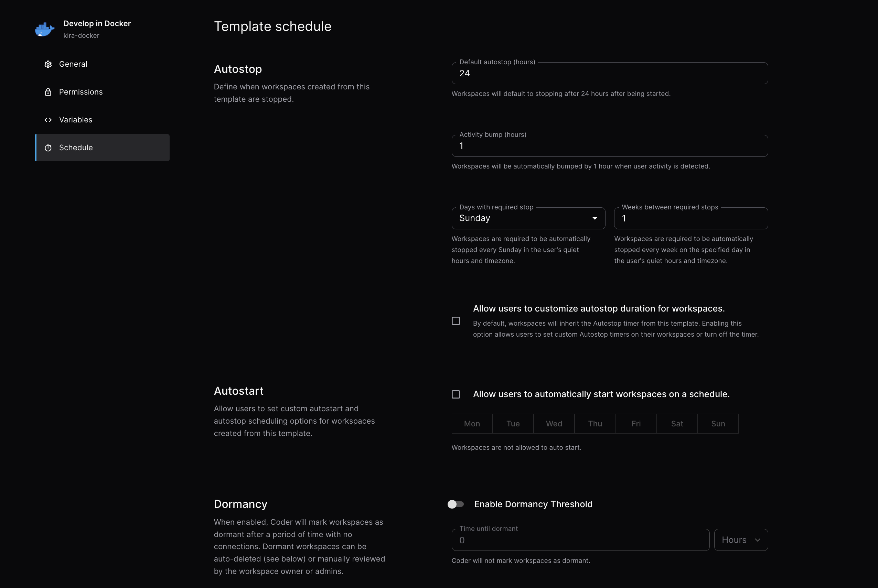The image size is (878, 588).
Task: Click the Docker whale template logo
Action: [44, 29]
